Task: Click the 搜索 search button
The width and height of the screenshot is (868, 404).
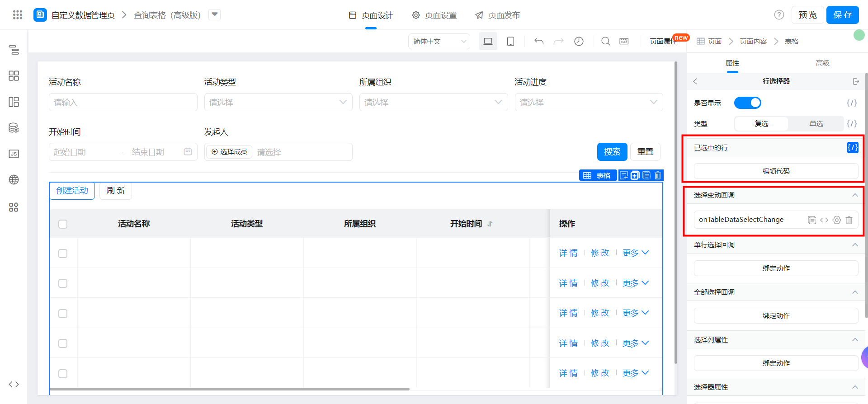Action: pyautogui.click(x=612, y=152)
